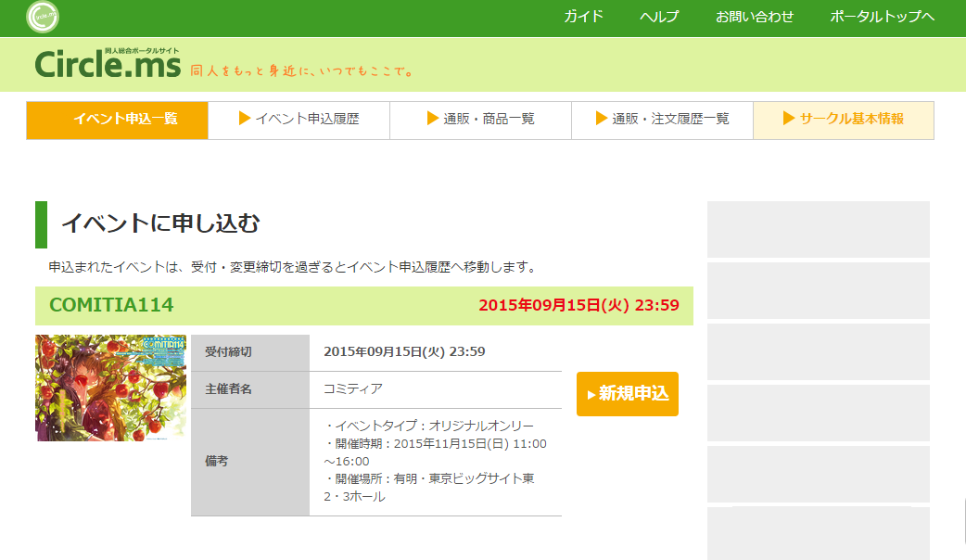
Task: Click the red deadline 2015年09月15日(火) 23:59 header
Action: point(579,305)
